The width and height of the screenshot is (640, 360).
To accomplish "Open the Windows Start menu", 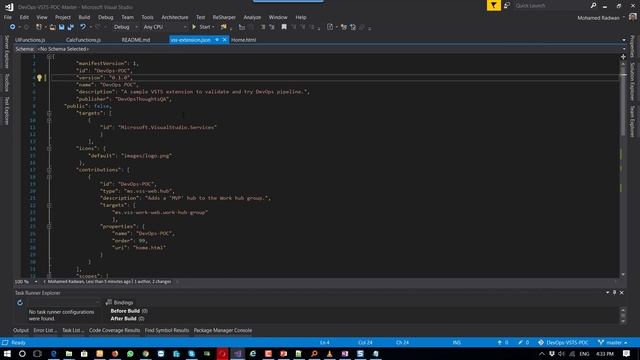I will coord(7,353).
